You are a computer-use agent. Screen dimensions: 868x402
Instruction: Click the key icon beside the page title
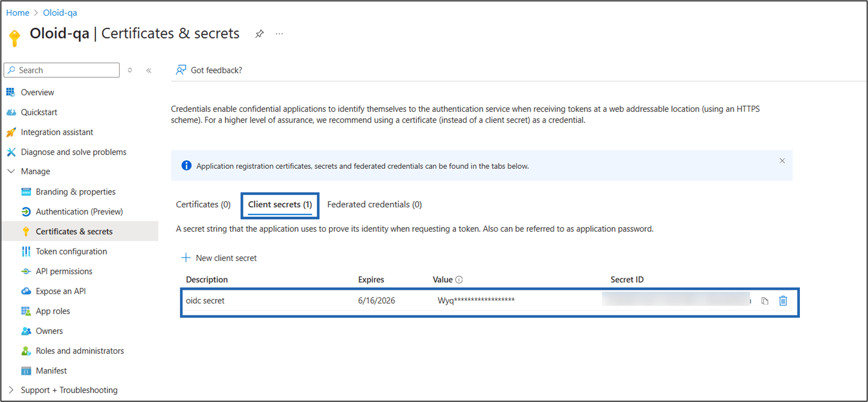pyautogui.click(x=15, y=38)
